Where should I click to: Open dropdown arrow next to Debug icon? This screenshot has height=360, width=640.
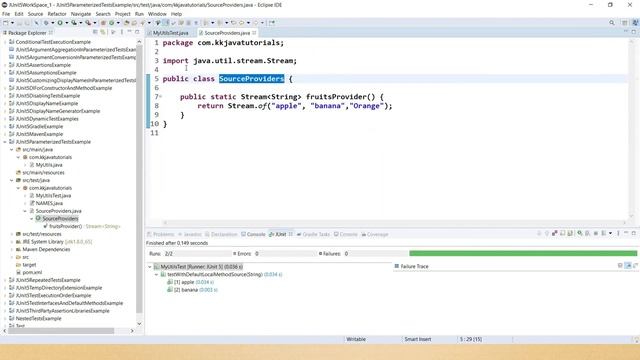point(53,23)
